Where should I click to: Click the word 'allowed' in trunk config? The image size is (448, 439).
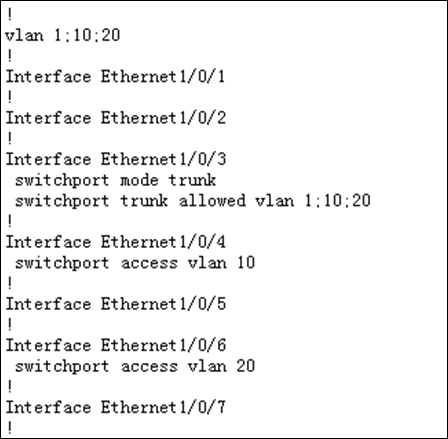tap(212, 201)
